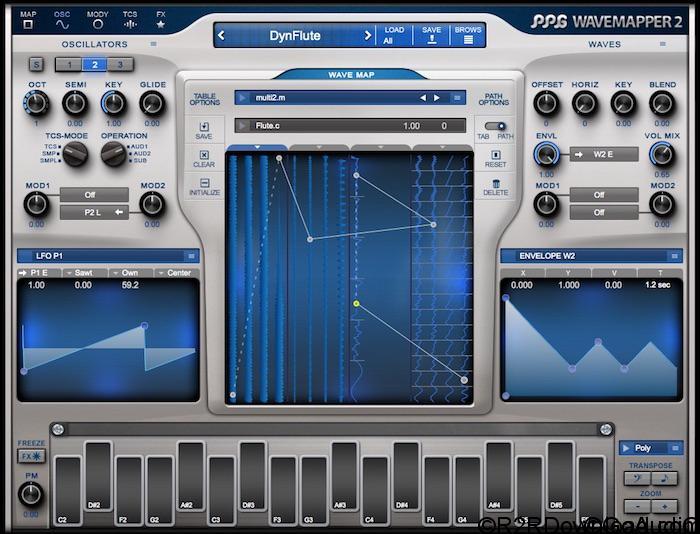Select the first wave map path tab
This screenshot has width=700, height=534.
(257, 147)
